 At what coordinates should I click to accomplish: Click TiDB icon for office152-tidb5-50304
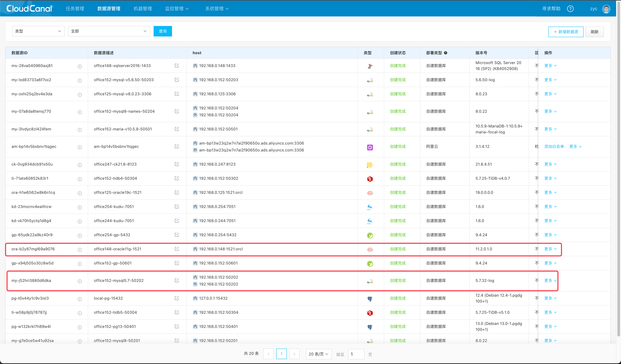(370, 313)
